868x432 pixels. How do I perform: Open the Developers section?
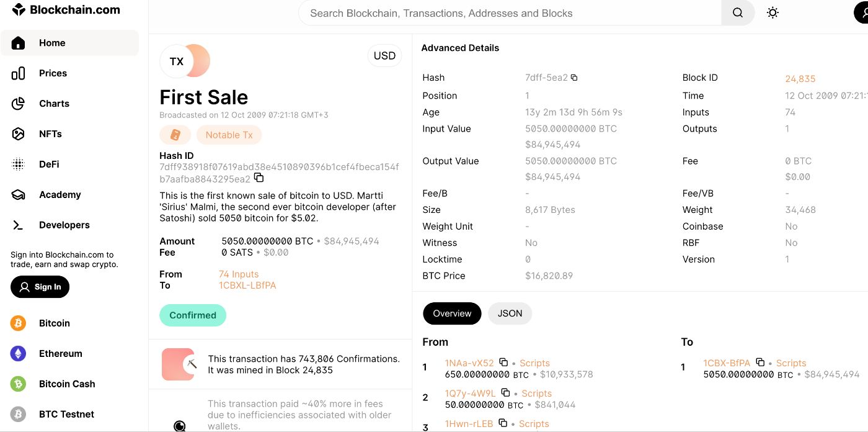click(x=64, y=225)
